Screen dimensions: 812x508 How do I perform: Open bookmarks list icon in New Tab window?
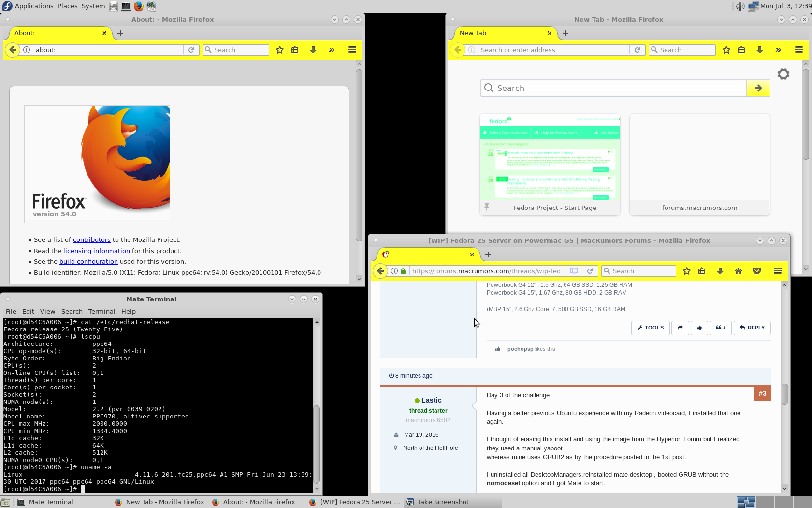point(741,50)
